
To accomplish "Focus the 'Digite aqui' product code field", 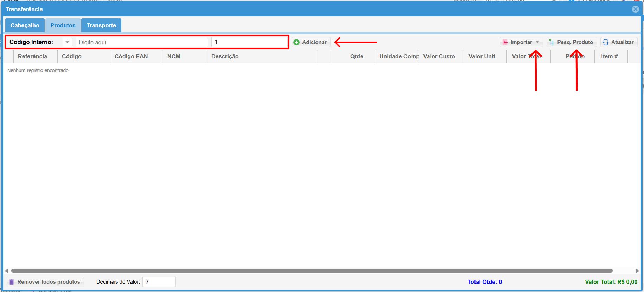I will (141, 42).
